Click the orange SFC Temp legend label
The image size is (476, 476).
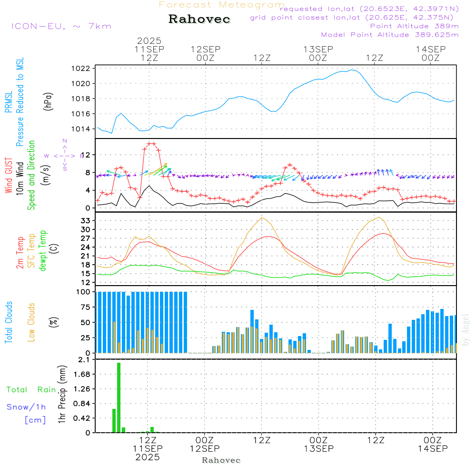point(31,250)
